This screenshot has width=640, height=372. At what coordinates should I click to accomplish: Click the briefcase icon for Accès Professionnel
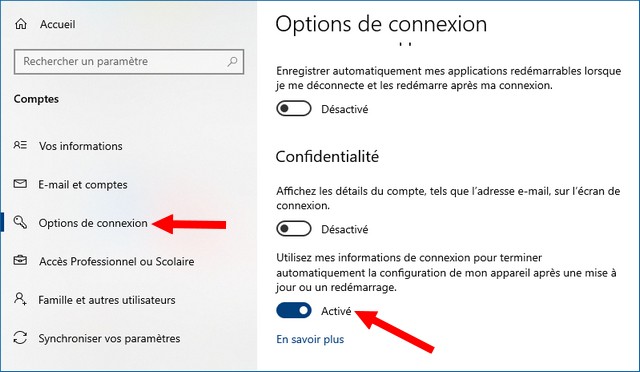[20, 261]
